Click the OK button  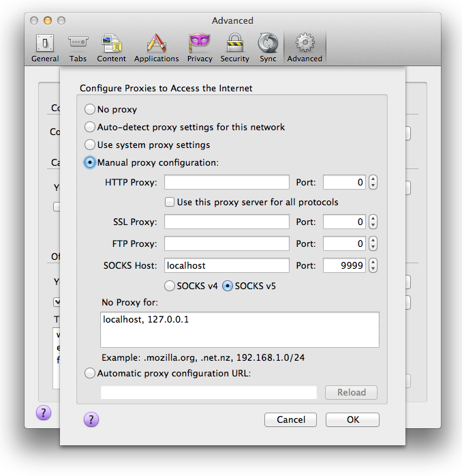[x=352, y=419]
